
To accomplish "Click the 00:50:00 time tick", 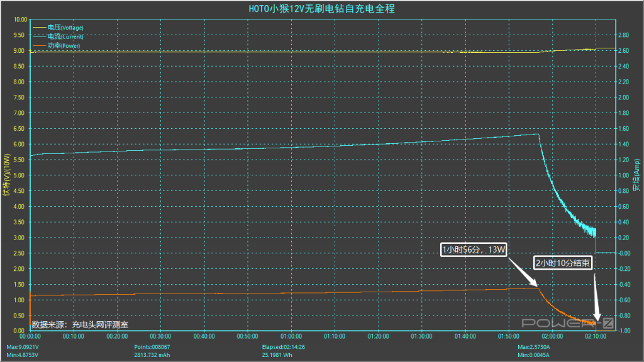I will (x=248, y=337).
